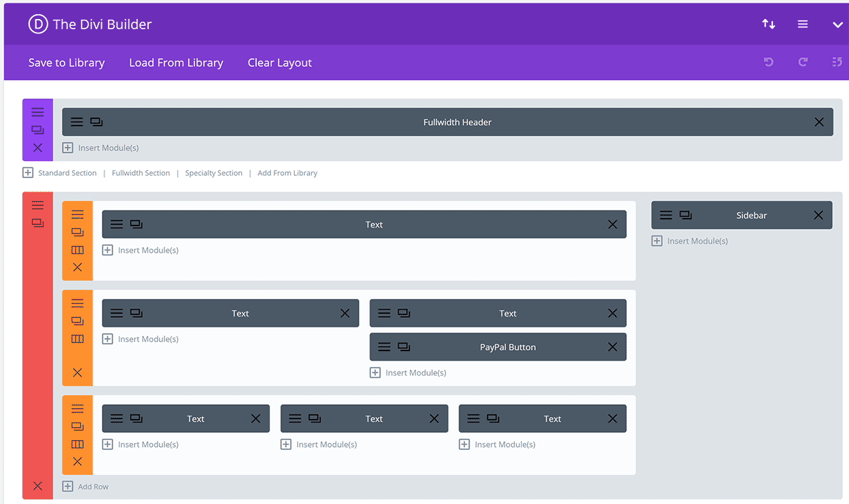Open Sidebar module settings icon
The height and width of the screenshot is (504, 849).
point(666,215)
